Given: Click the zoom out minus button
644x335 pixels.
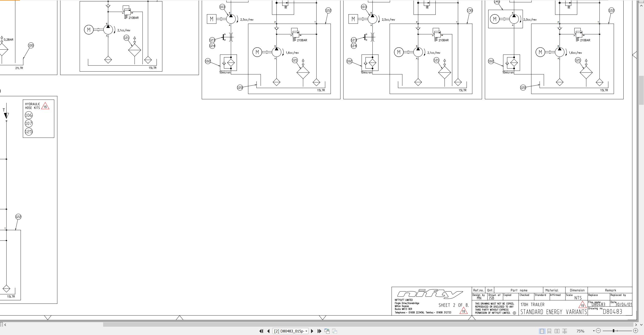Looking at the screenshot, I should [598, 331].
